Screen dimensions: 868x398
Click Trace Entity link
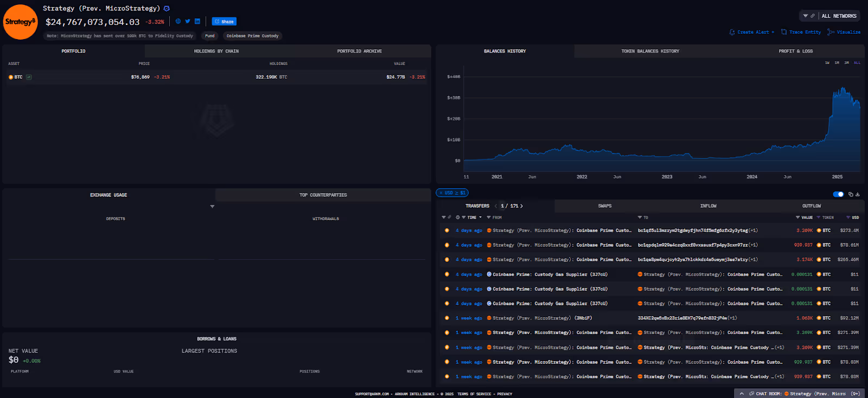(801, 32)
